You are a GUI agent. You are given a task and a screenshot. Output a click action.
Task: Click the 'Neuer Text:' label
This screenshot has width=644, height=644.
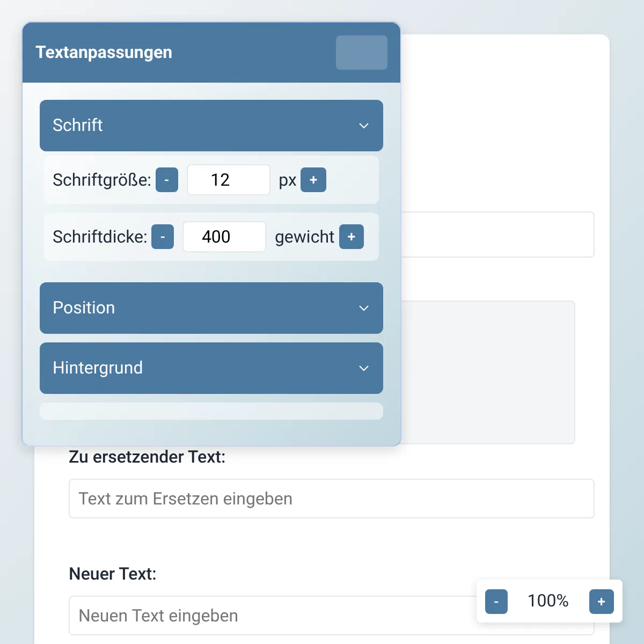[x=113, y=574]
